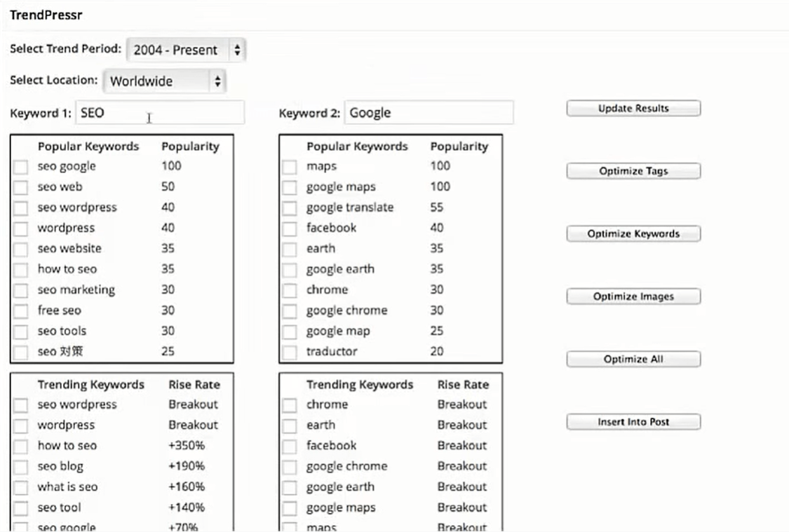Click the Optimize Images button
The height and width of the screenshot is (532, 789).
tap(633, 296)
